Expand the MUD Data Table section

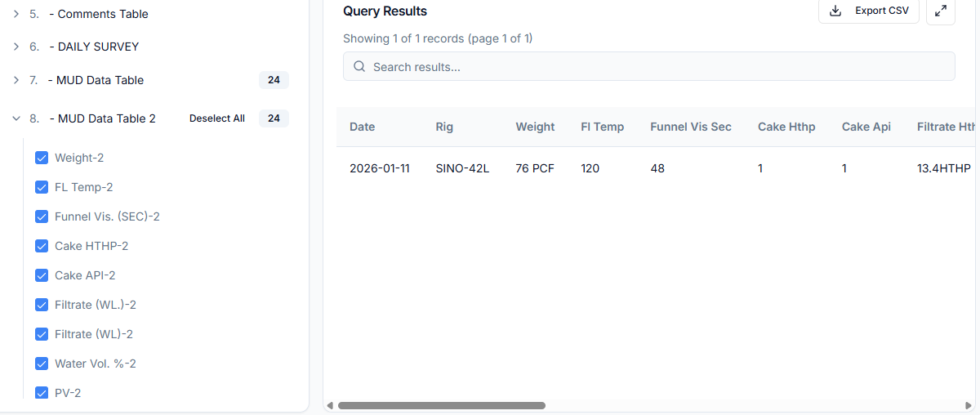click(16, 80)
